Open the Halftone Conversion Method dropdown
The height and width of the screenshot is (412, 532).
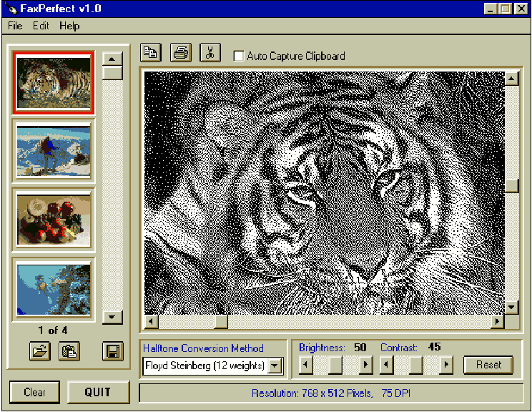[276, 366]
